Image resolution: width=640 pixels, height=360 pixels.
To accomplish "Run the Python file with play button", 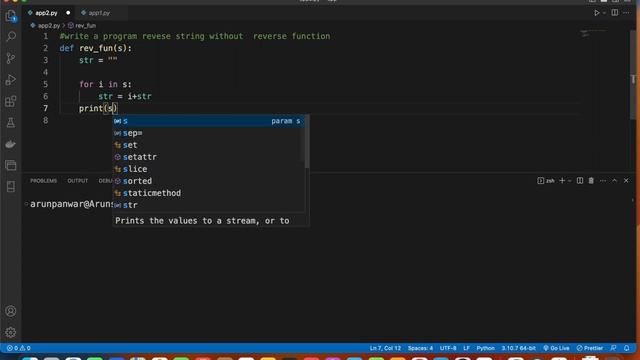I will pyautogui.click(x=596, y=13).
